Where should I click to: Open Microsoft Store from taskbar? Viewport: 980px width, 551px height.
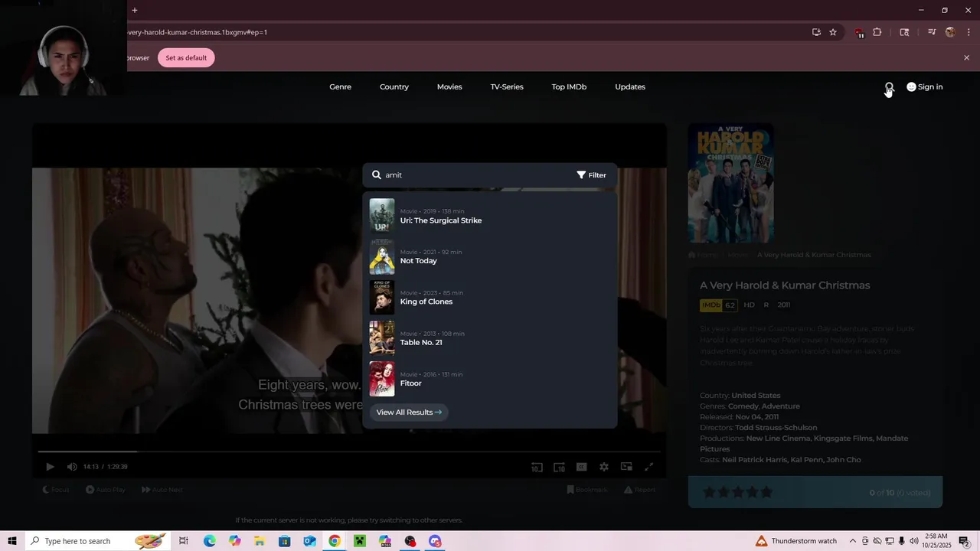284,541
